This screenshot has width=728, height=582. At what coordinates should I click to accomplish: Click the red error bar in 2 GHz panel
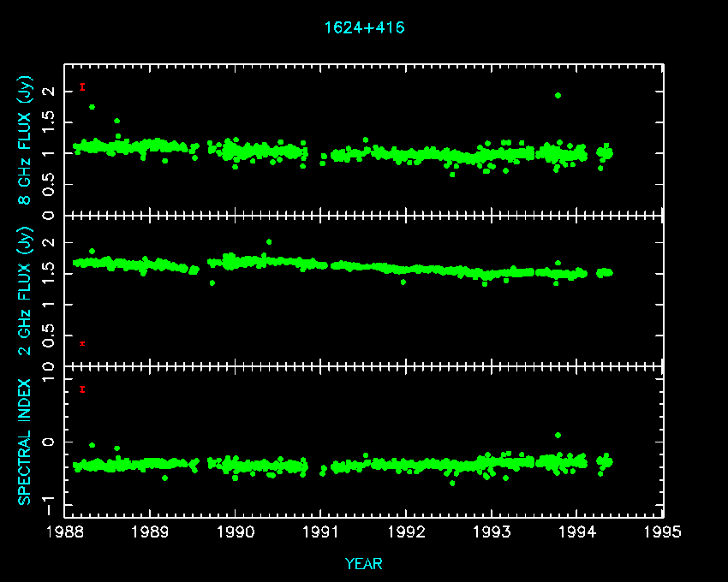coord(82,343)
